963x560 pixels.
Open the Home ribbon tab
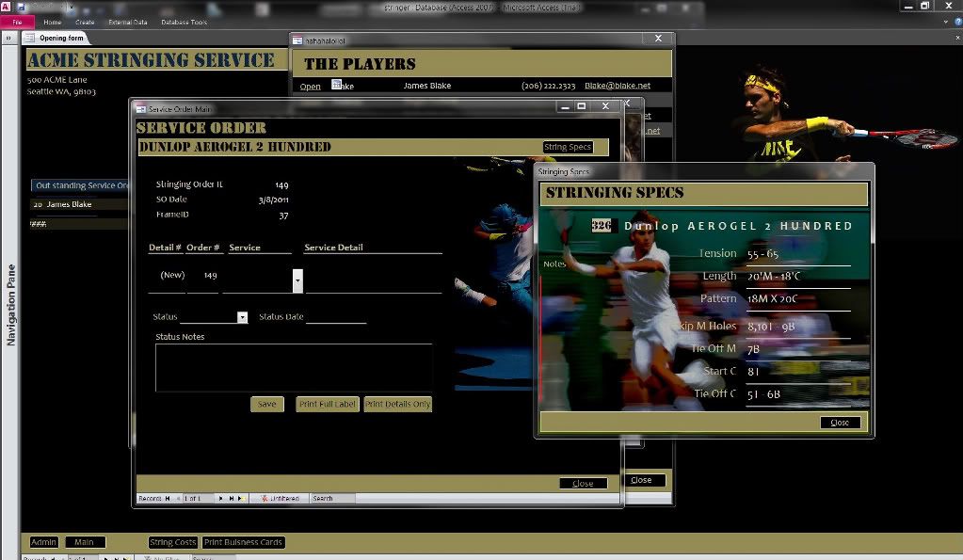[52, 22]
